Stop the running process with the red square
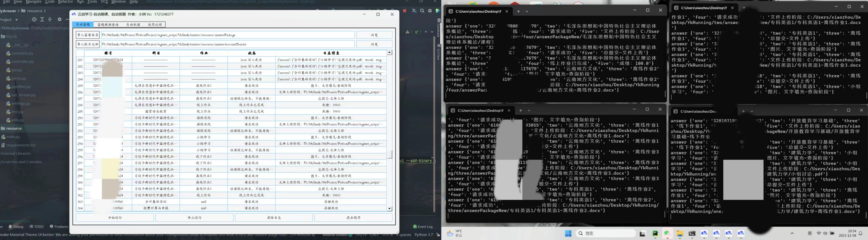 click(x=405, y=11)
